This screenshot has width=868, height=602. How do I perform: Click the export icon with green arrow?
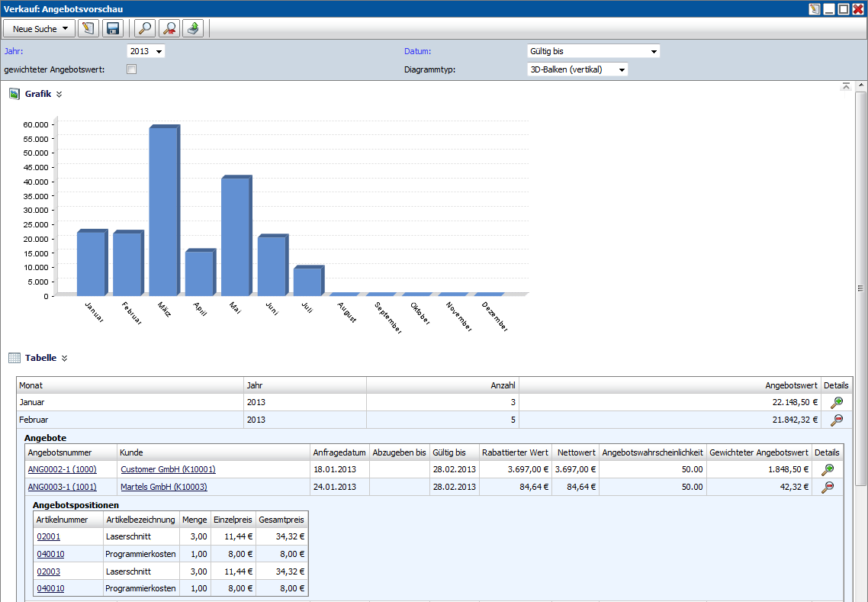click(x=194, y=29)
